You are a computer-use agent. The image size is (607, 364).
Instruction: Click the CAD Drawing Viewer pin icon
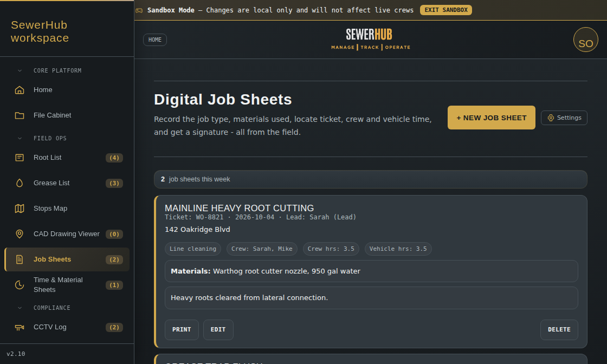click(20, 234)
